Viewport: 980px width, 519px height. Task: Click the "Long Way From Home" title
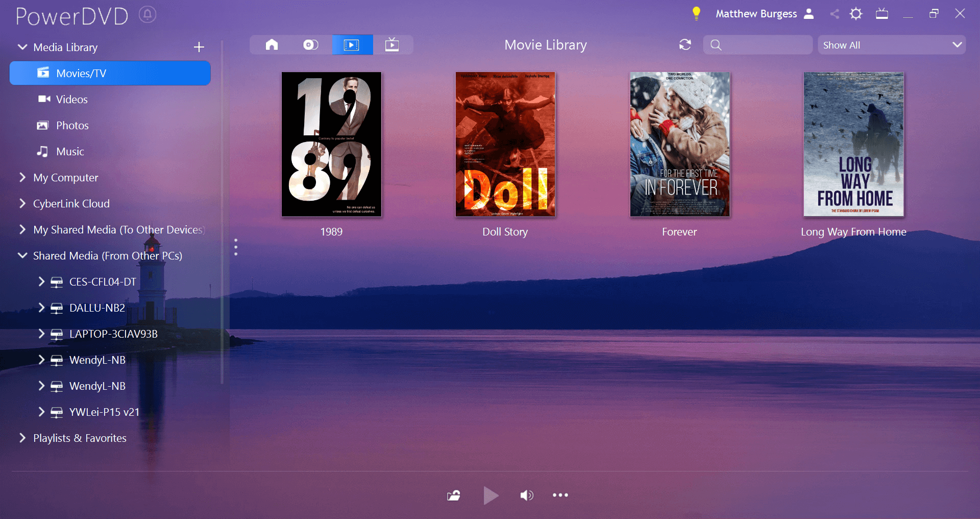853,232
